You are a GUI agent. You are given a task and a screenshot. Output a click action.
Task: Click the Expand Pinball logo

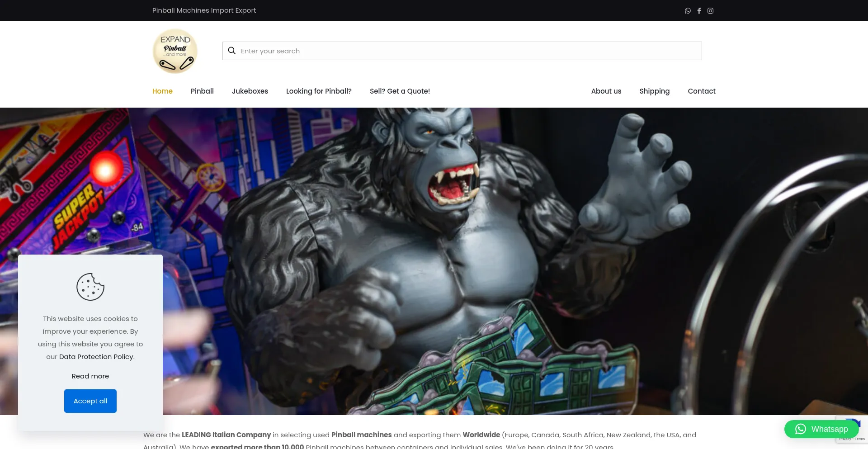tap(175, 51)
